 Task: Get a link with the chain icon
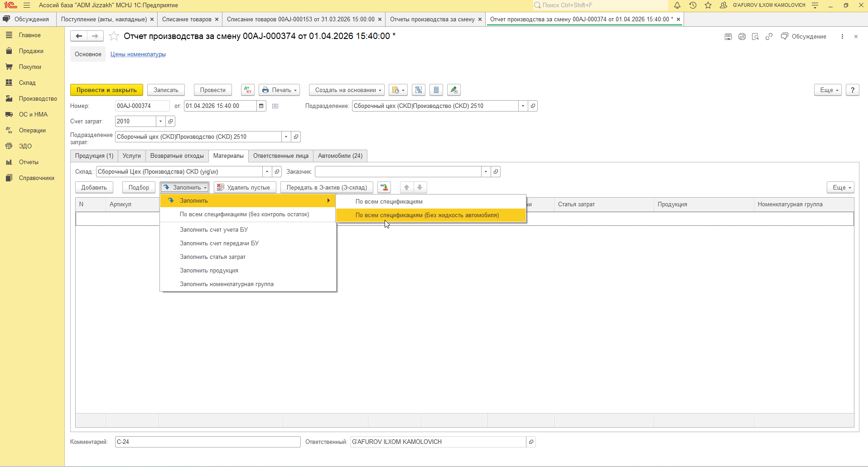(769, 37)
